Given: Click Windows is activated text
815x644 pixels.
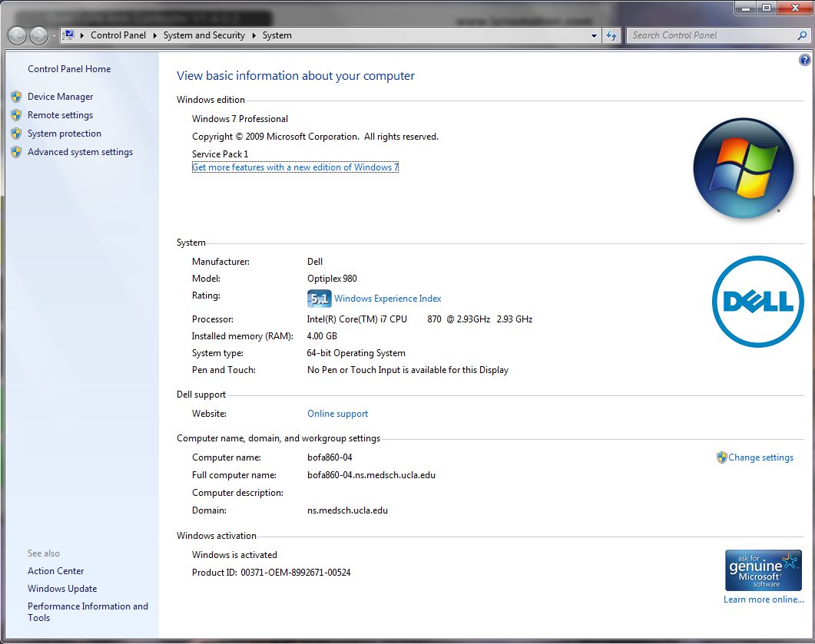Looking at the screenshot, I should pyautogui.click(x=234, y=555).
